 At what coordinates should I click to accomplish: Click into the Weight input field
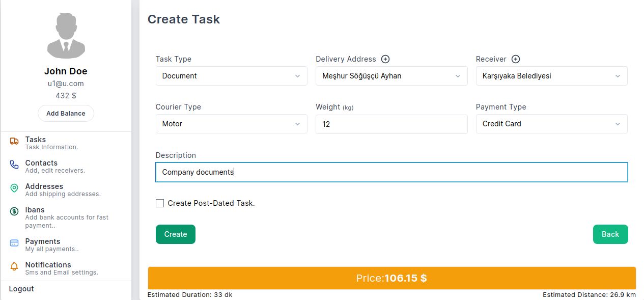391,124
